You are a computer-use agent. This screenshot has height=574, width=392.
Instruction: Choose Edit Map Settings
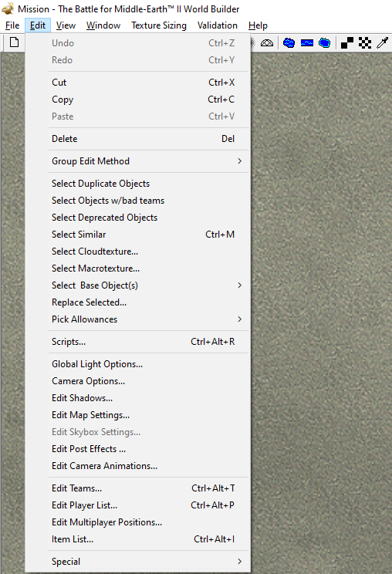148,415
